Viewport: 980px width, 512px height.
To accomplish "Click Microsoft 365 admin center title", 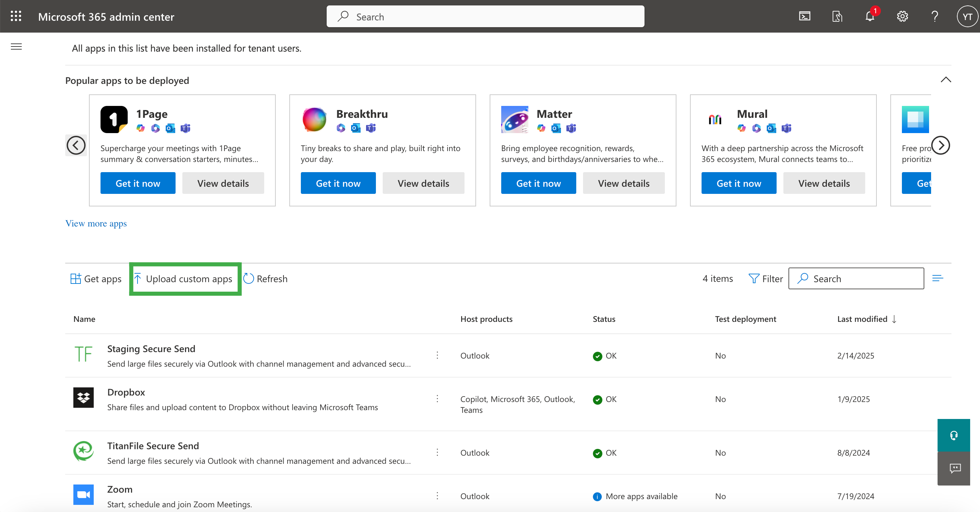I will point(106,16).
